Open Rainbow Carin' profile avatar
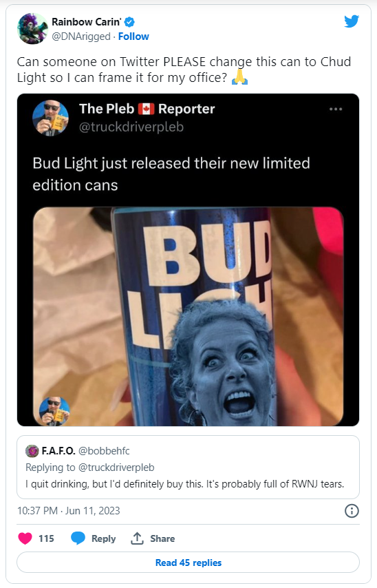Image resolution: width=377 pixels, height=588 pixels. tap(32, 28)
